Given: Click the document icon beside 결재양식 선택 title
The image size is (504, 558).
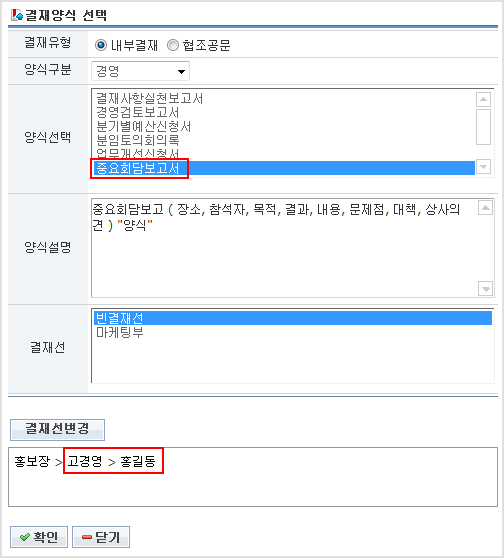Looking at the screenshot, I should click(17, 15).
